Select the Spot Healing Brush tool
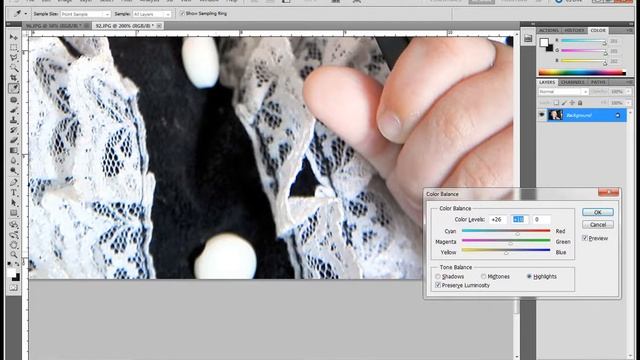The image size is (640, 360). coord(13,100)
